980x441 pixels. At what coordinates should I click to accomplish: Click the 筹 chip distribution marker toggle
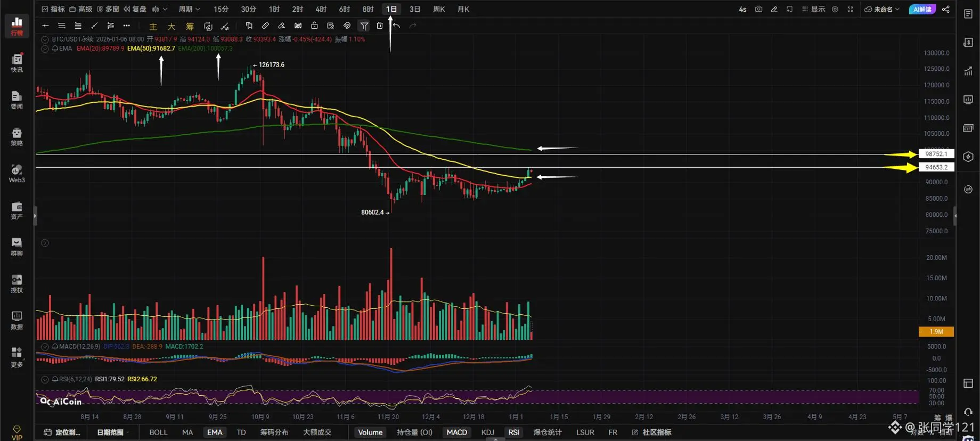[x=190, y=26]
